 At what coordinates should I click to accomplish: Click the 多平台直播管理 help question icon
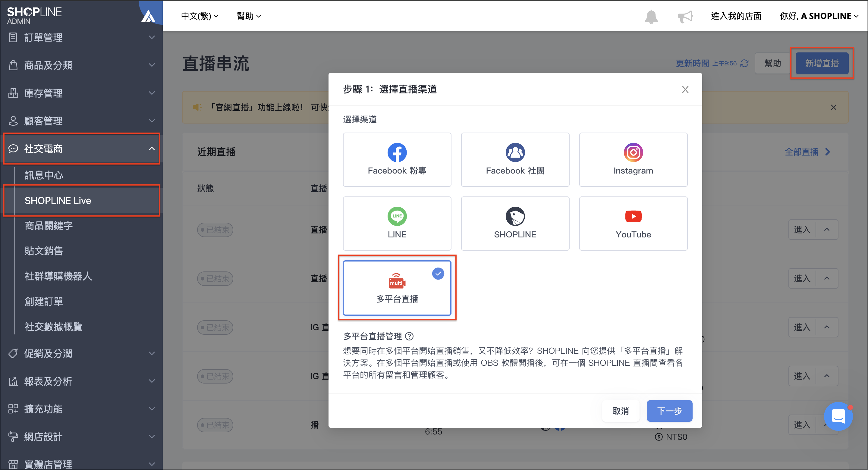[x=409, y=336]
